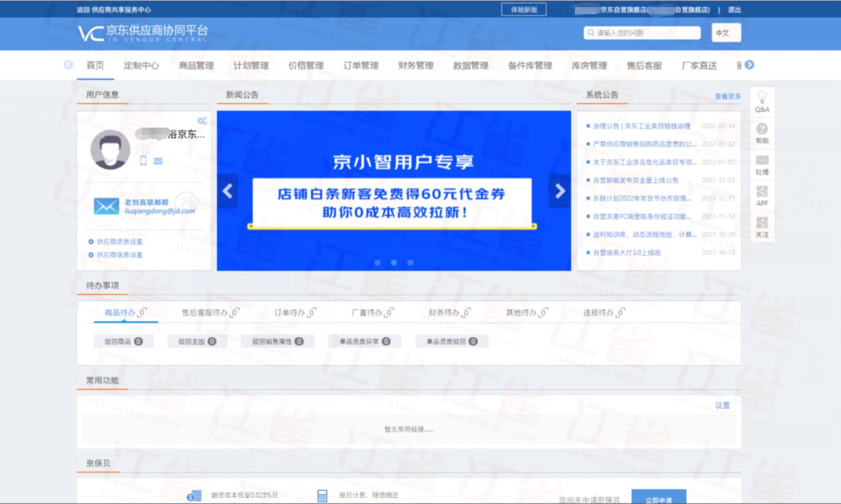841x504 pixels.
Task: Click the 关注 QR code icon
Action: pos(762,223)
